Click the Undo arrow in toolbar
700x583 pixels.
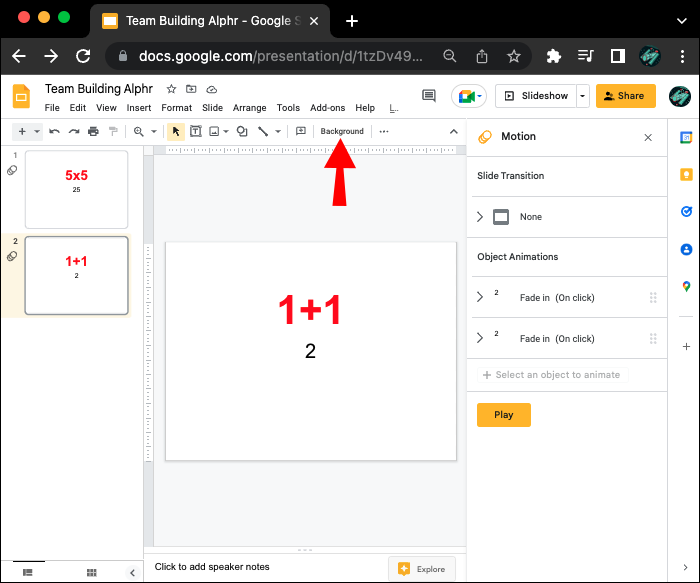(x=54, y=131)
